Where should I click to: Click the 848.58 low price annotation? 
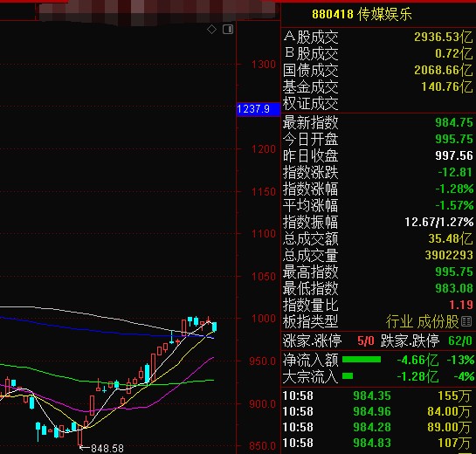pos(107,448)
